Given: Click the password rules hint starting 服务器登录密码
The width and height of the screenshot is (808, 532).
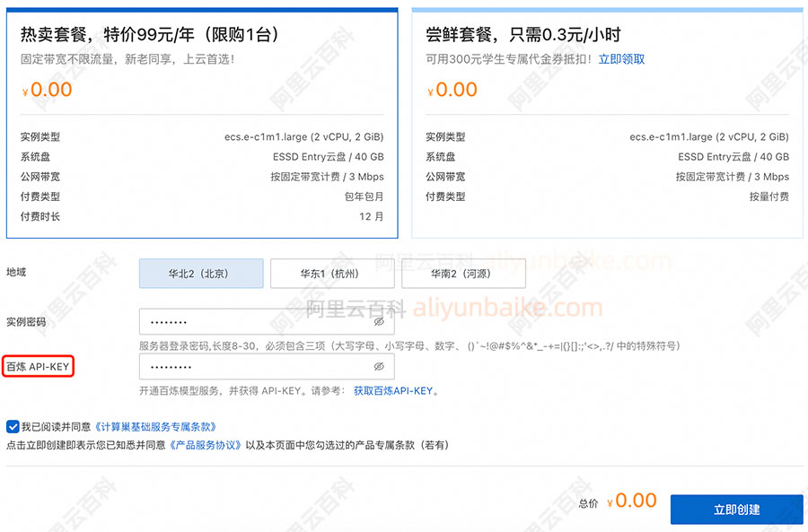Looking at the screenshot, I should coord(409,346).
